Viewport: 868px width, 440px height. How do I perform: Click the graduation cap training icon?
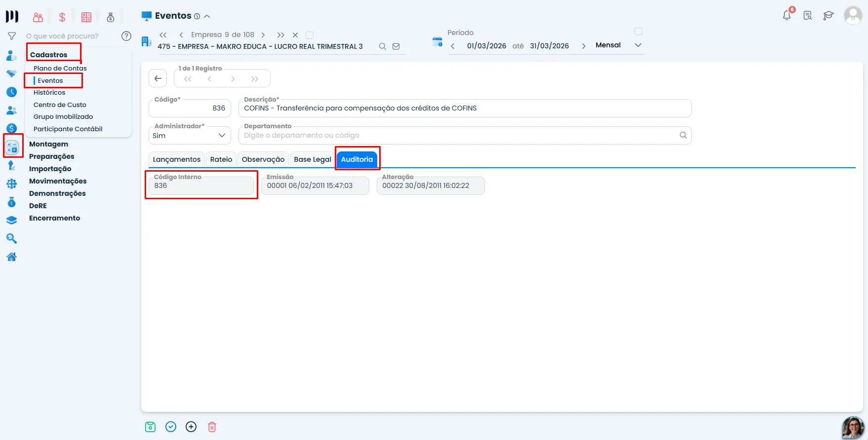[x=829, y=16]
